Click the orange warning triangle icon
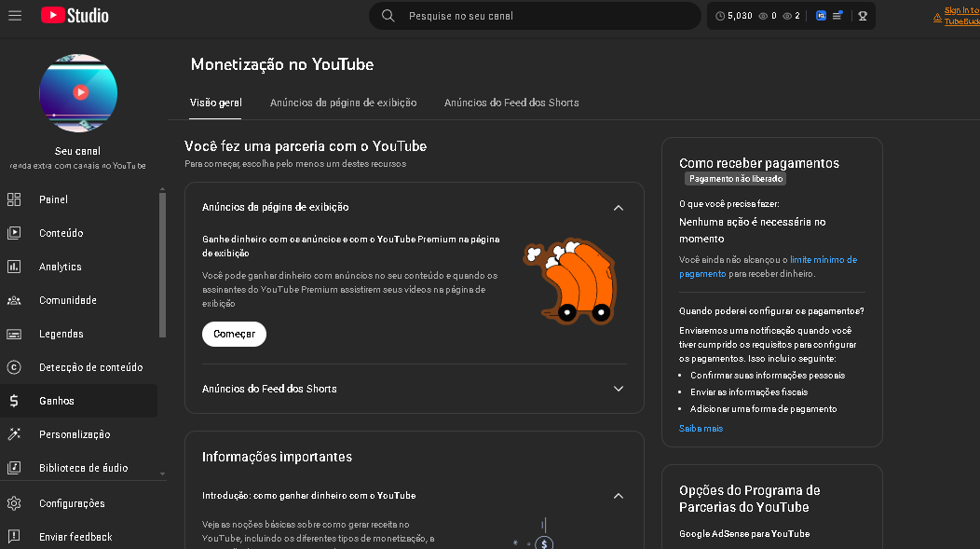The image size is (980, 549). [937, 18]
